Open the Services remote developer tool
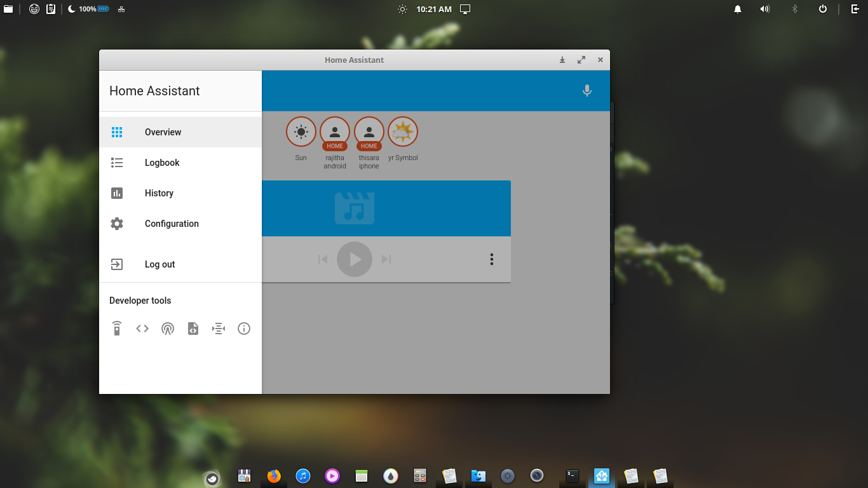The height and width of the screenshot is (488, 868). [x=117, y=329]
